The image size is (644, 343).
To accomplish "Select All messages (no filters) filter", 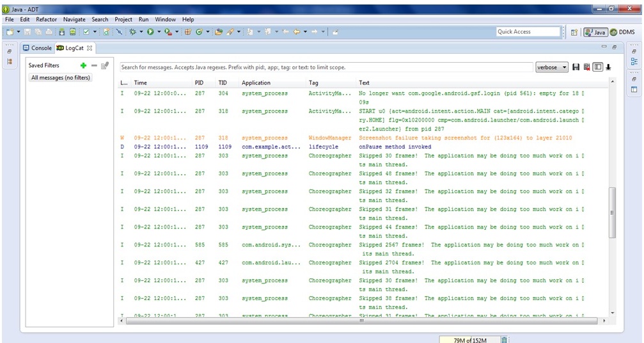I will pyautogui.click(x=61, y=77).
